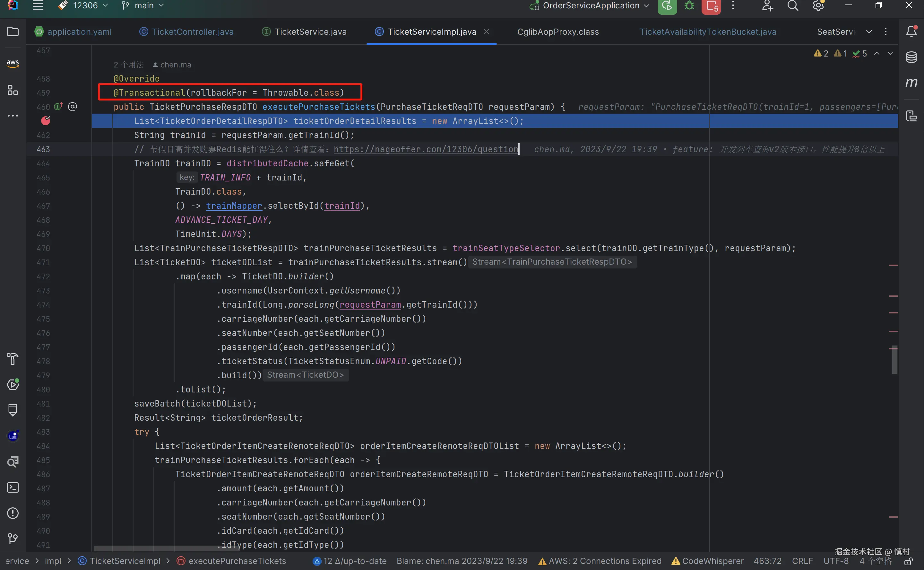Screen dimensions: 924x570
Task: Open the Maven tool window
Action: (911, 83)
